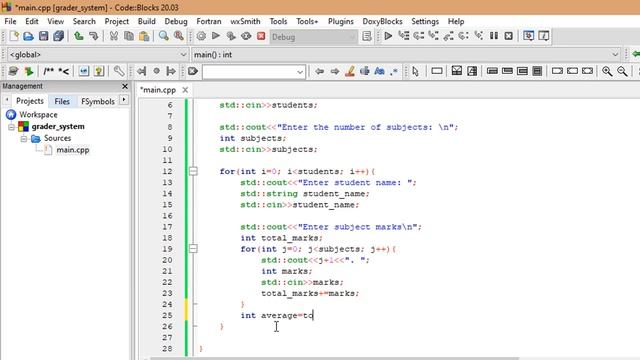The image size is (640, 360).
Task: Open the search combo box dropdown arrow
Action: coord(300,72)
